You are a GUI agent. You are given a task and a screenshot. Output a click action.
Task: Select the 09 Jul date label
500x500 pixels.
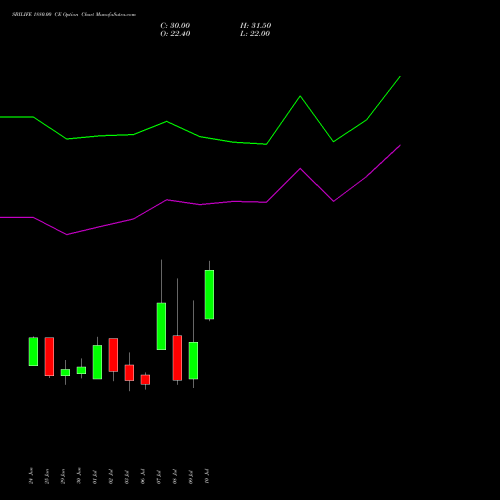[x=191, y=476]
